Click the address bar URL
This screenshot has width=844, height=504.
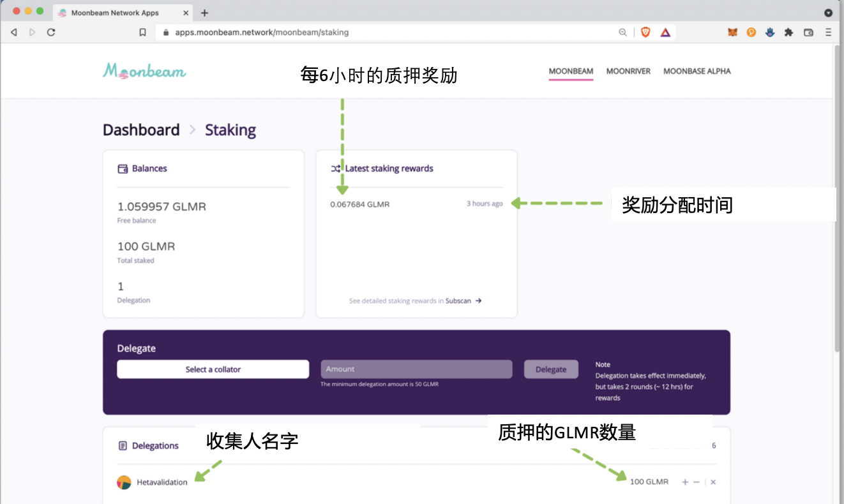click(x=262, y=32)
